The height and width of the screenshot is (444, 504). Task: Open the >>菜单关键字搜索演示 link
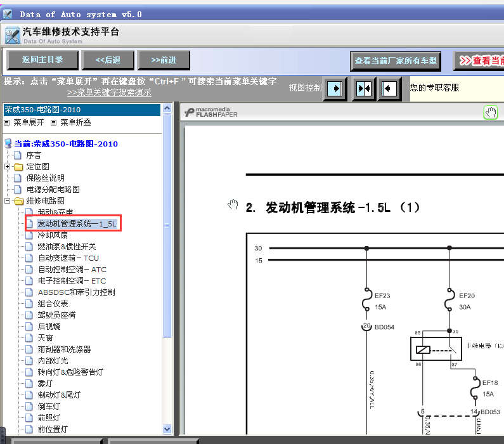tap(109, 92)
